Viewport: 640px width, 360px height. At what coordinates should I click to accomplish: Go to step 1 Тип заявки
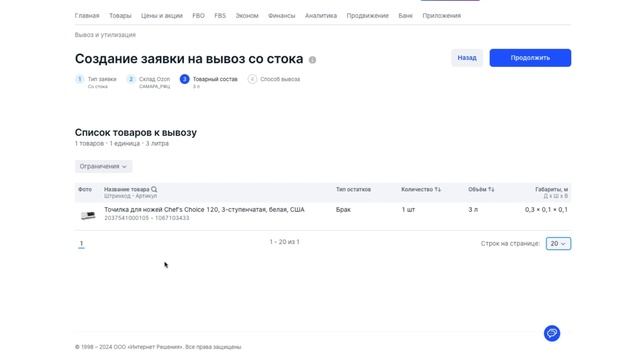tap(96, 81)
